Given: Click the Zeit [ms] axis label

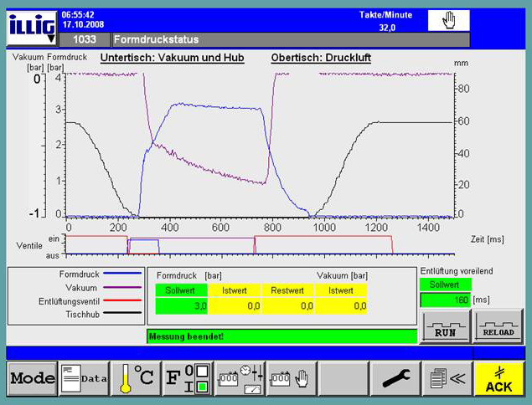Looking at the screenshot, I should pos(488,239).
